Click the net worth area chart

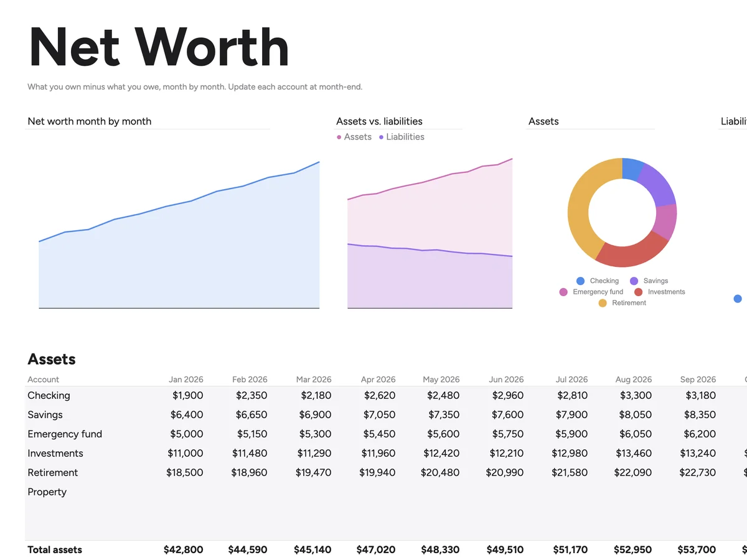[x=179, y=235]
